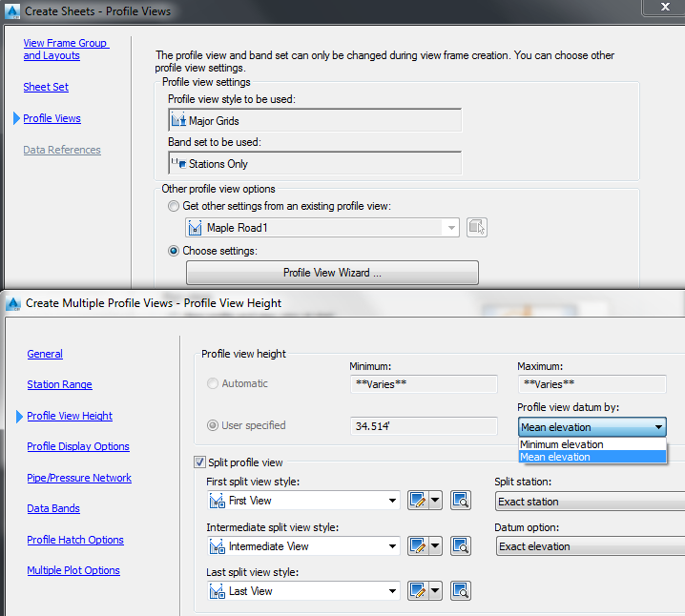Viewport: 685px width, 616px height.
Task: Open the Sheet Set link
Action: click(46, 88)
